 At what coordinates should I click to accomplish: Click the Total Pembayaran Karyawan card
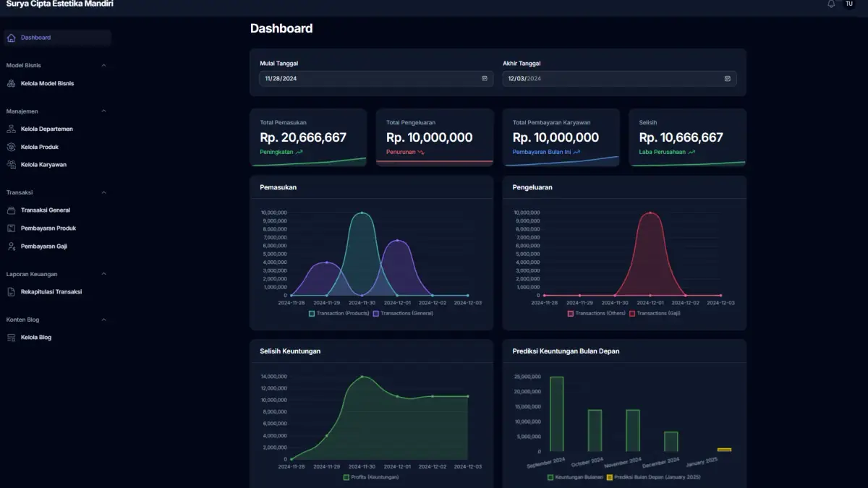[x=561, y=137]
